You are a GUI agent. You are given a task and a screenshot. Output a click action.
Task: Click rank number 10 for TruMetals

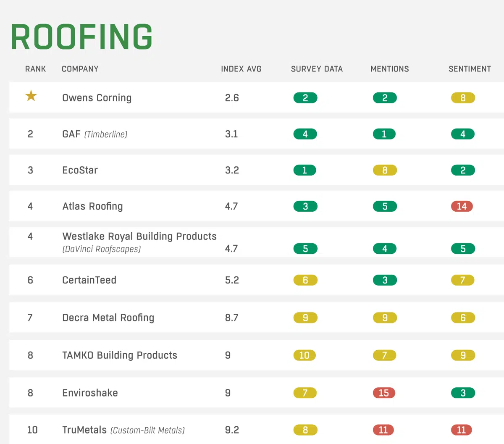[32, 430]
